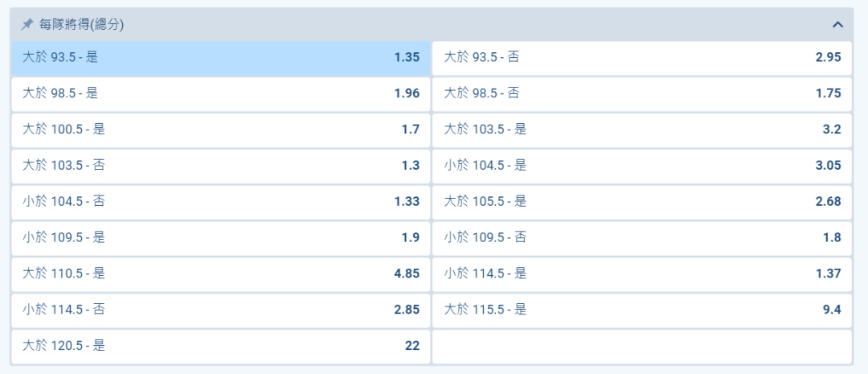Image resolution: width=868 pixels, height=374 pixels.
Task: Select 小於 109.5 - 是 at 1.9
Action: coord(220,238)
